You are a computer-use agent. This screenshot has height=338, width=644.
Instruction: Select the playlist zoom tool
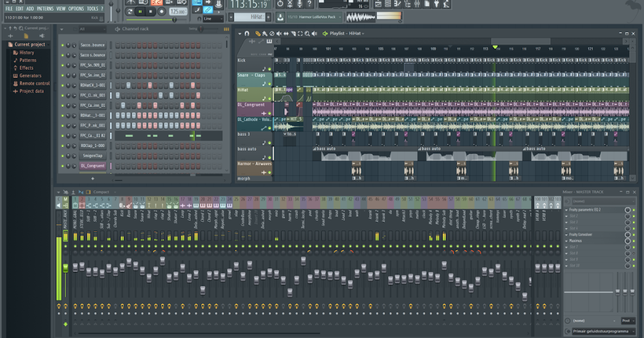307,34
